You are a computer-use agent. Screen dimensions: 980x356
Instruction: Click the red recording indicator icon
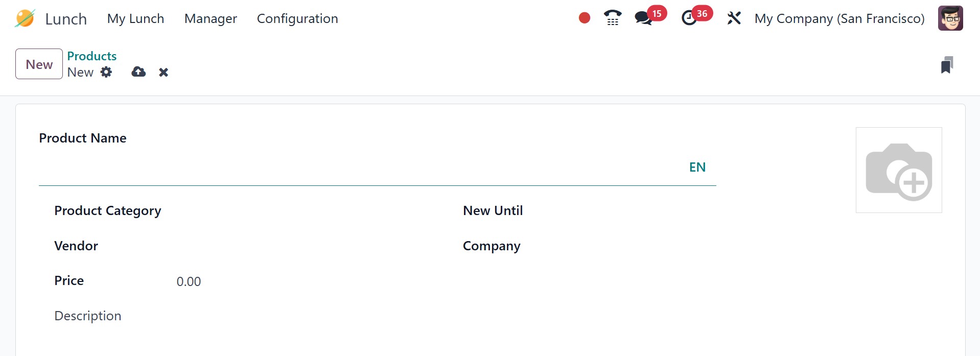click(x=585, y=18)
